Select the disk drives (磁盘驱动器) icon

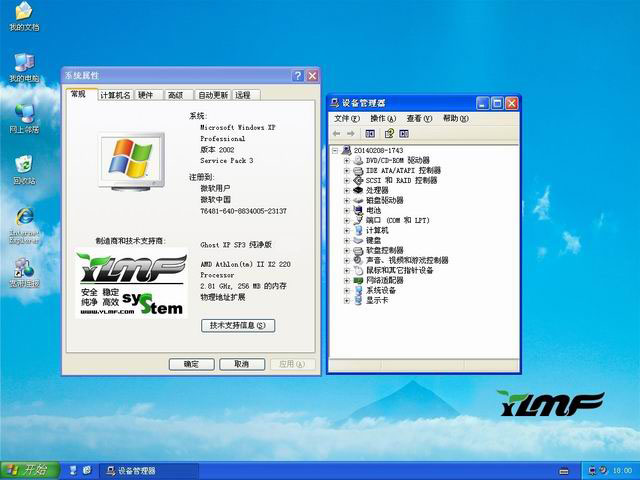(x=358, y=200)
